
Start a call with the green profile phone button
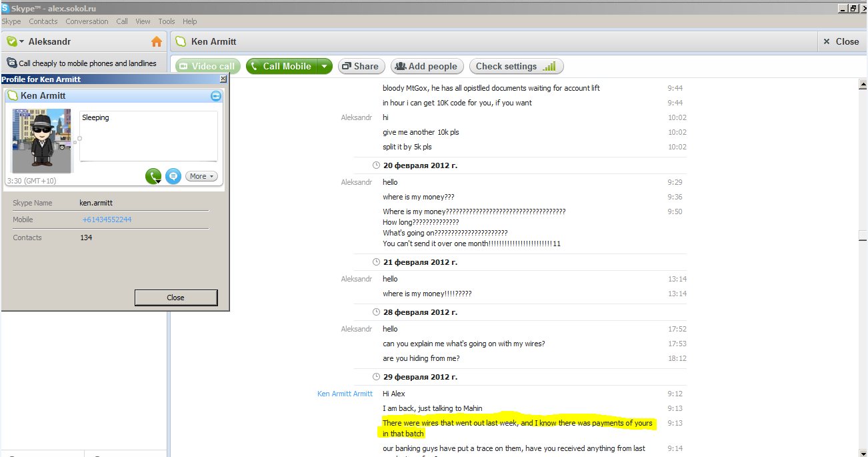[x=153, y=177]
